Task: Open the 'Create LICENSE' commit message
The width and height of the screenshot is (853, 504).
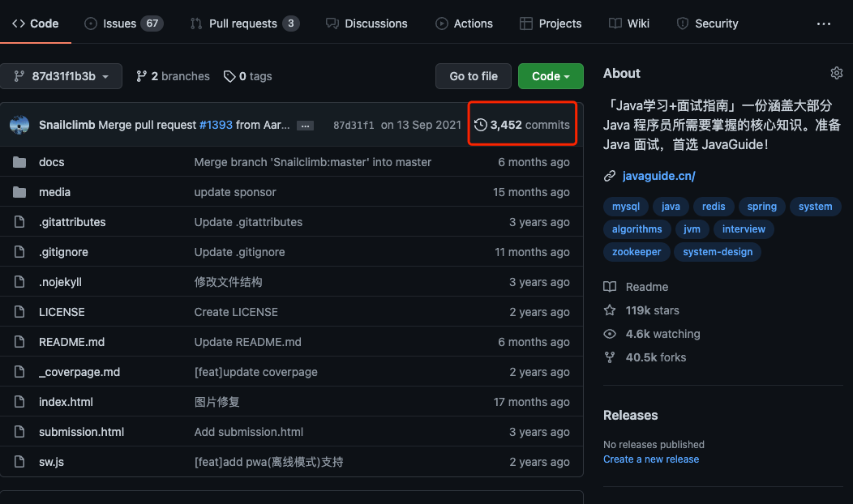Action: 236,312
